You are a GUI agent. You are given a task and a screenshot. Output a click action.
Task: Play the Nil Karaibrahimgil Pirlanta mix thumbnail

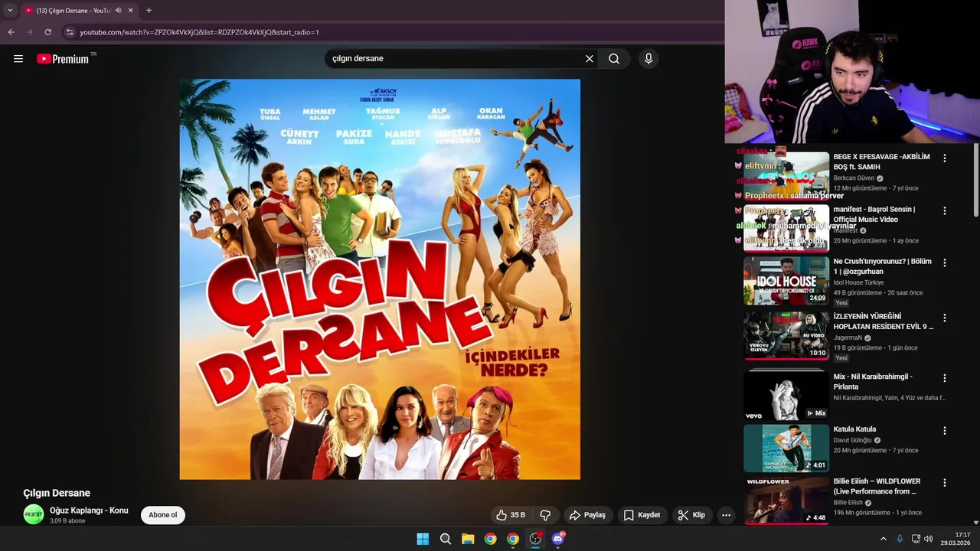tap(786, 396)
